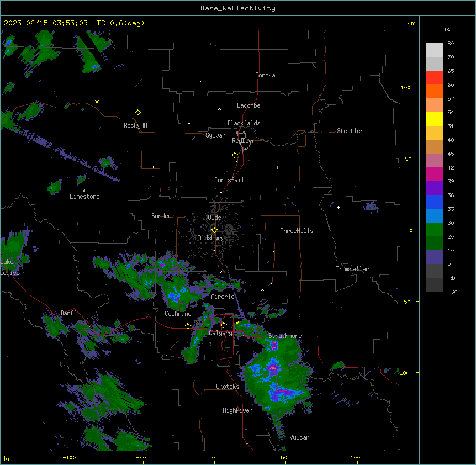The width and height of the screenshot is (476, 465).
Task: Click the Blackfalds city label
Action: point(244,123)
